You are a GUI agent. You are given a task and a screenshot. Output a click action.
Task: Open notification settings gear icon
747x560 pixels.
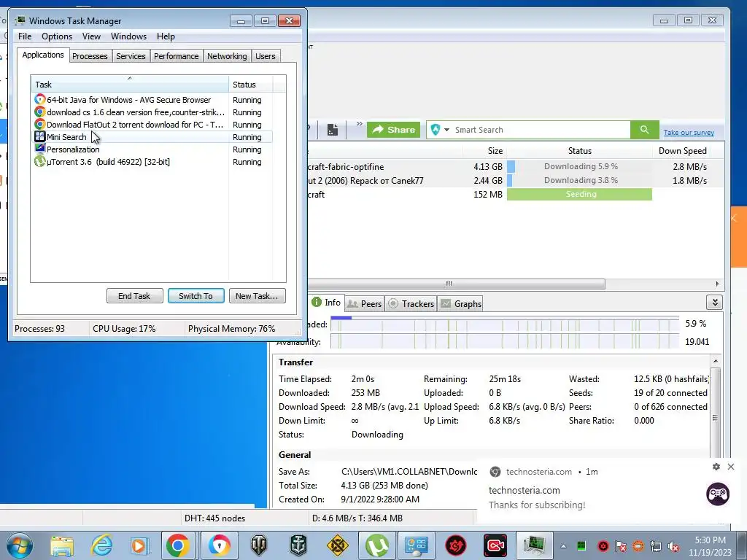point(716,467)
